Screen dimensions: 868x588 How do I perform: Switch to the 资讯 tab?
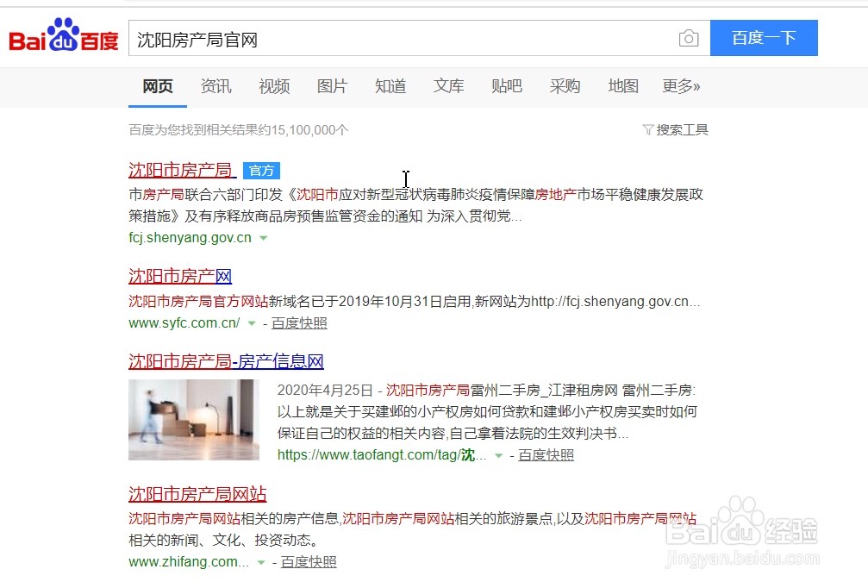tap(215, 86)
